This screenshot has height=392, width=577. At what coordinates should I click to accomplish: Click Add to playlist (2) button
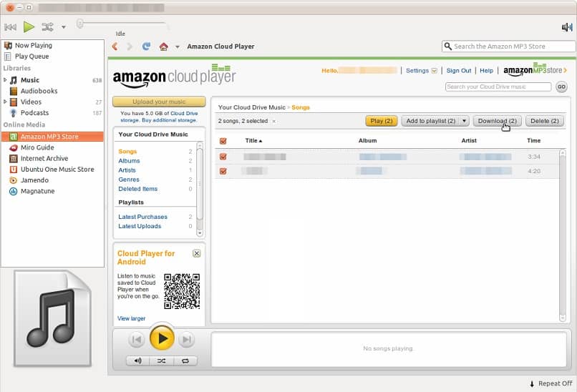[x=430, y=121]
